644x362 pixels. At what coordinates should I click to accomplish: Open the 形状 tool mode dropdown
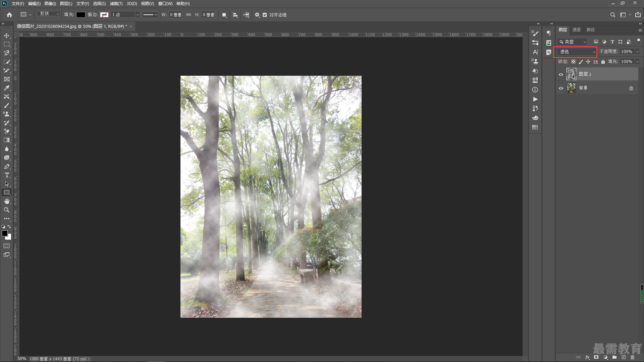[x=49, y=14]
